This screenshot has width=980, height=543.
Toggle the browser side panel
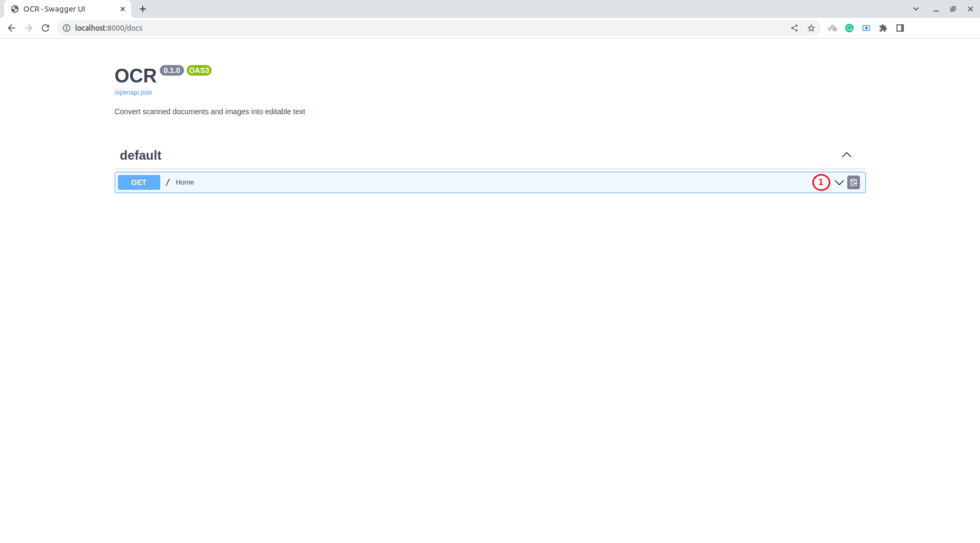[900, 28]
